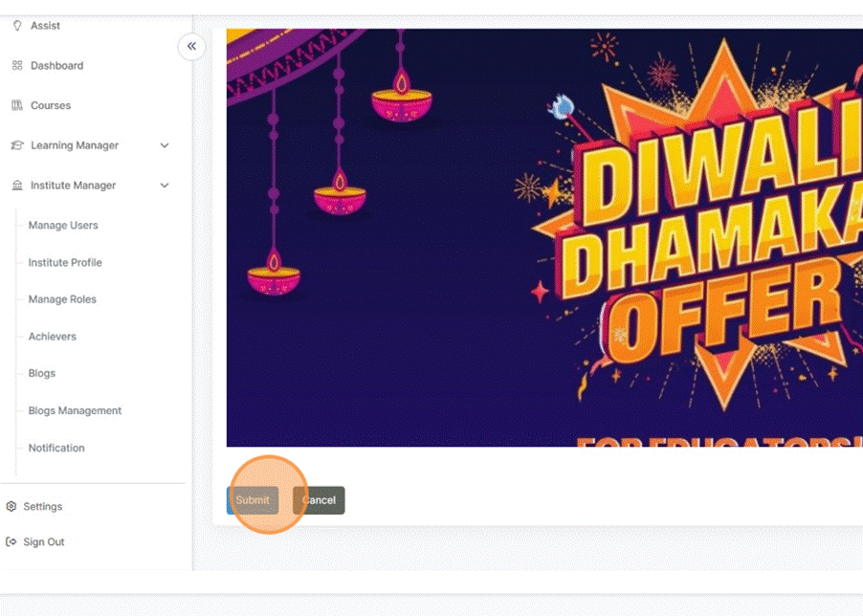This screenshot has height=616, width=863.
Task: Click the Courses books icon
Action: click(17, 105)
